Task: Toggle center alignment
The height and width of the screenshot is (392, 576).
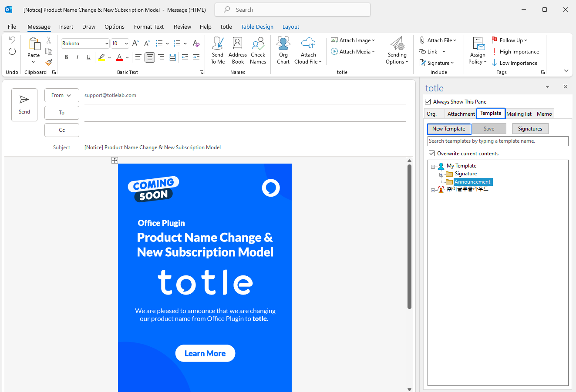Action: click(150, 57)
